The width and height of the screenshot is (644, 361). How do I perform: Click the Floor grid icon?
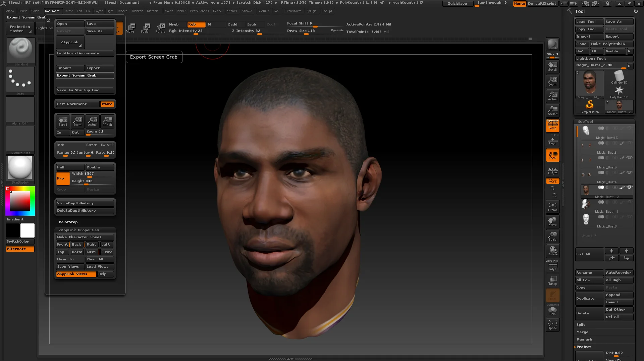point(552,141)
